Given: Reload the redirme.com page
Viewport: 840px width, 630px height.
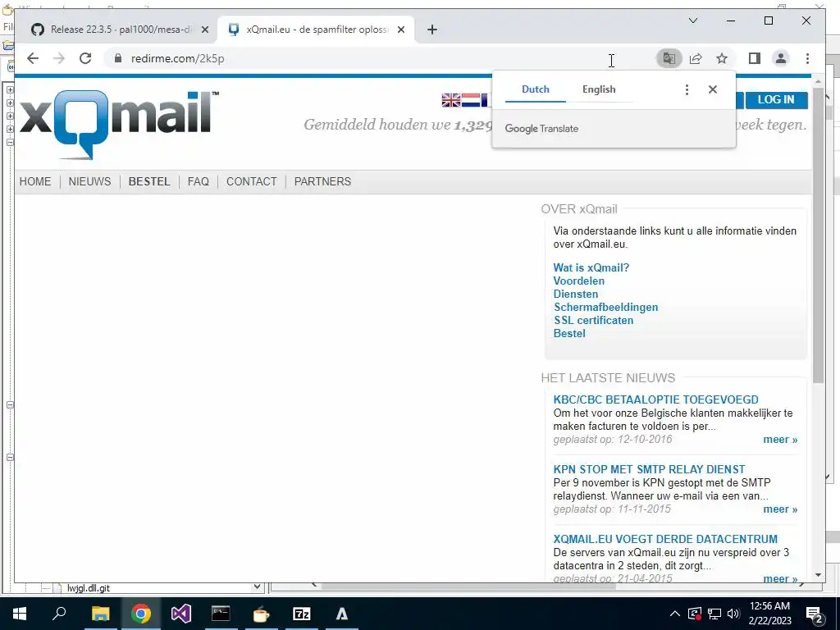Looking at the screenshot, I should 85,58.
